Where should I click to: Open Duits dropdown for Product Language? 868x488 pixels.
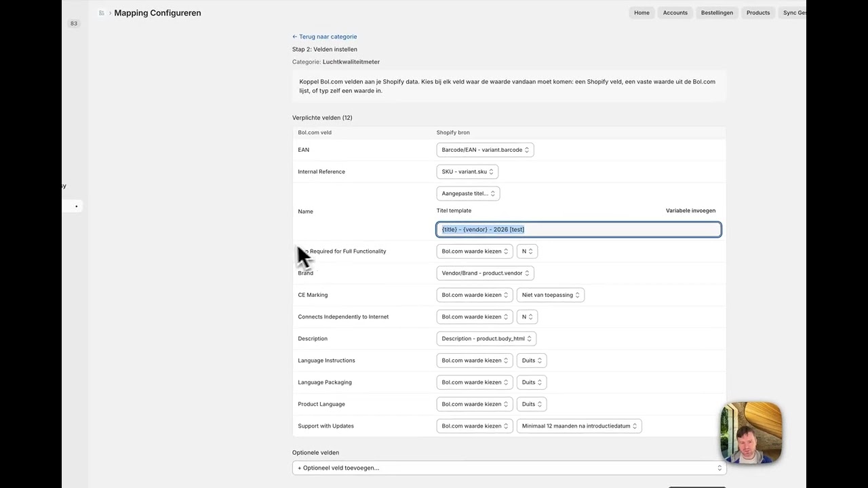tap(532, 404)
